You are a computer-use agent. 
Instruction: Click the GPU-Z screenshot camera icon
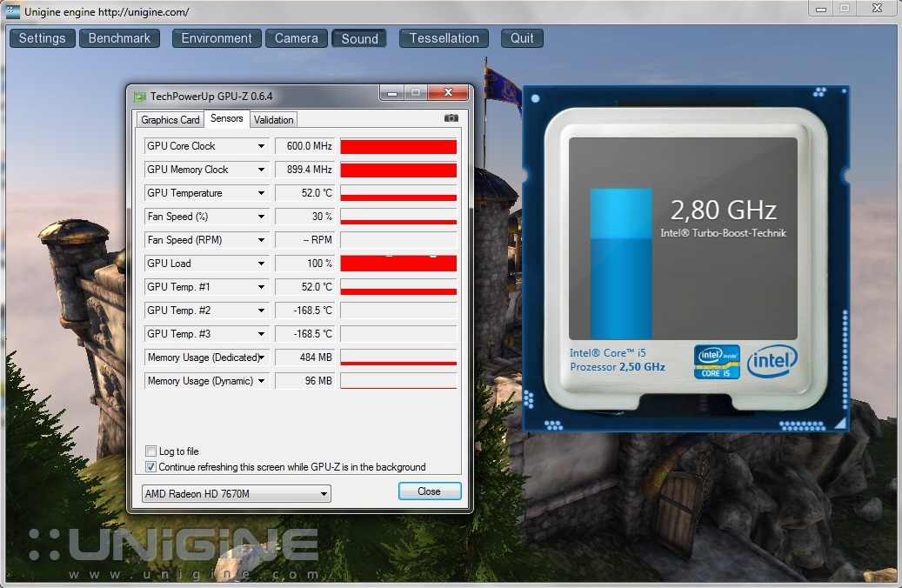[451, 118]
